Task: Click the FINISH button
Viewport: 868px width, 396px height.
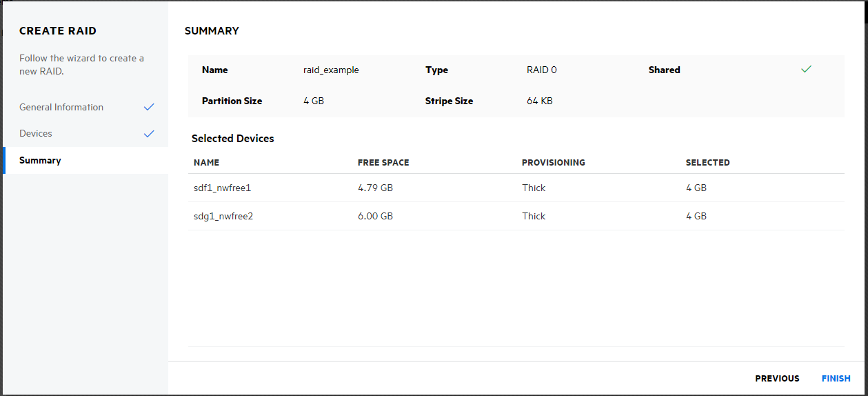Action: coord(836,378)
